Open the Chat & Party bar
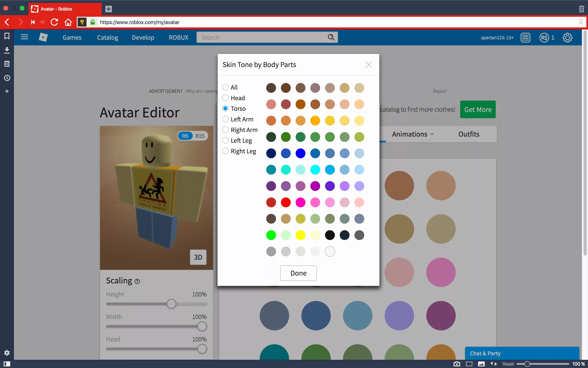The width and height of the screenshot is (588, 368). (522, 353)
